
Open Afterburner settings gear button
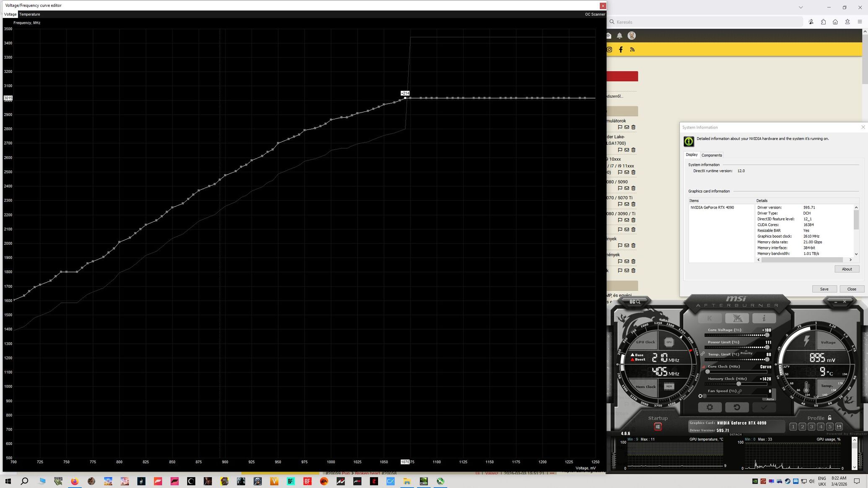pyautogui.click(x=710, y=407)
